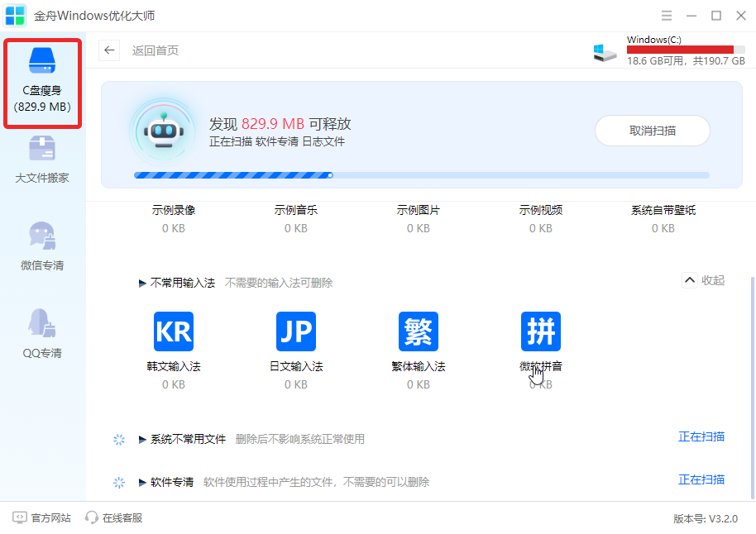This screenshot has height=534, width=756.
Task: Select the 示例图片 item
Action: 419,219
